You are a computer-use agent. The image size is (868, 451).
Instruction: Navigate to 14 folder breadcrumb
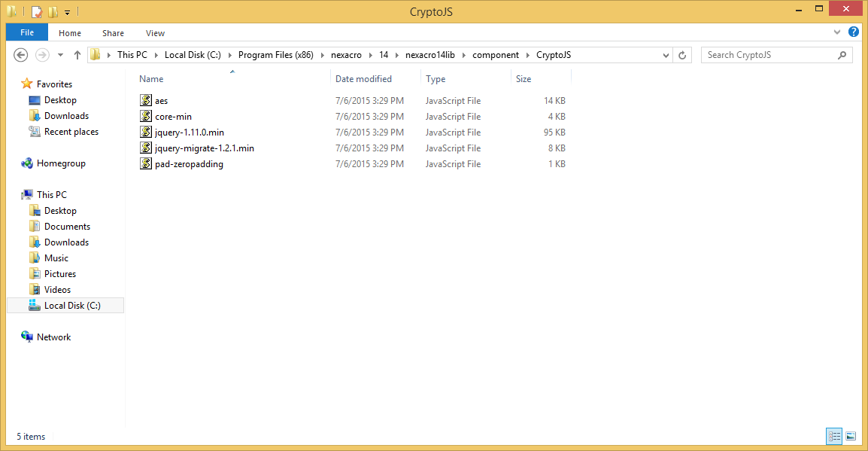point(384,55)
